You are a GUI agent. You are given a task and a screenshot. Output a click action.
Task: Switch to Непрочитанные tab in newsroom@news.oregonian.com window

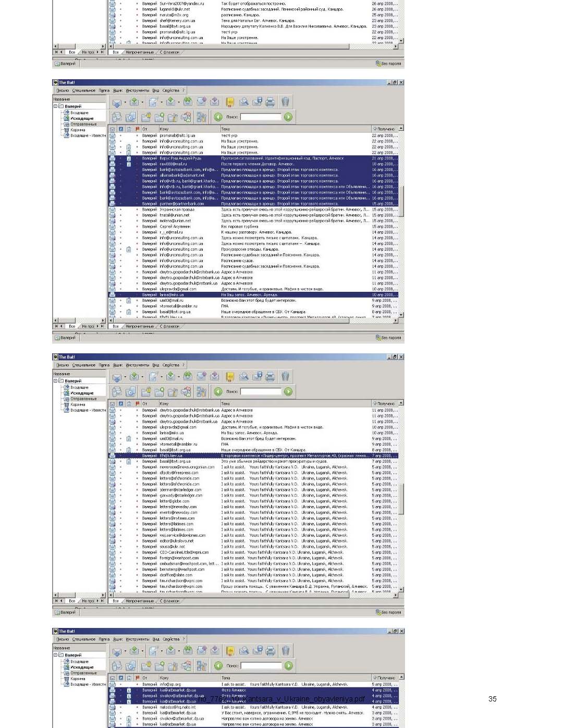[140, 601]
